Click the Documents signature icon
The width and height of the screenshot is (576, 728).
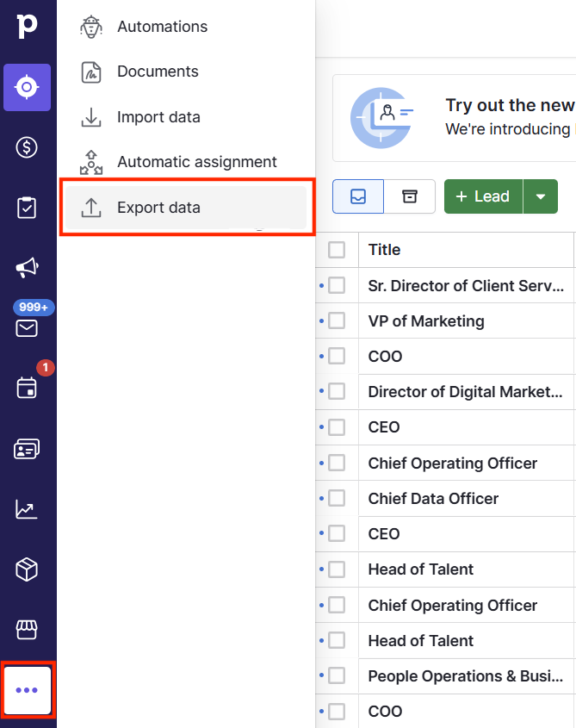91,72
